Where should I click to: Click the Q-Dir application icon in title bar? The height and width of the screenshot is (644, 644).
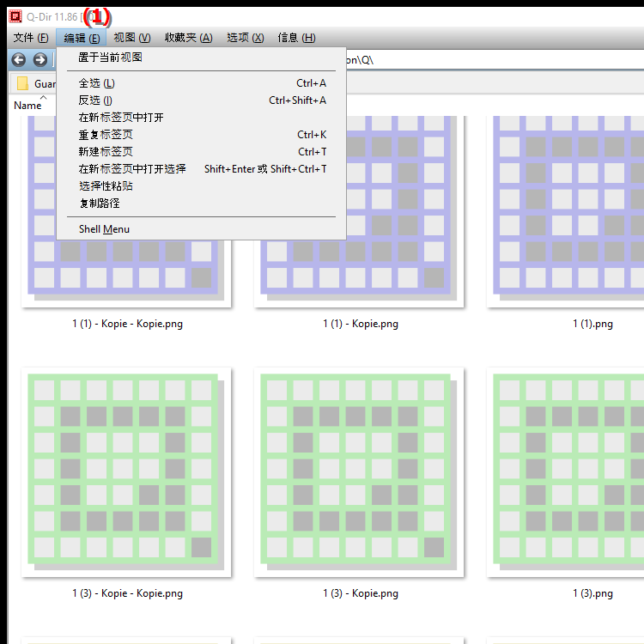(15, 16)
